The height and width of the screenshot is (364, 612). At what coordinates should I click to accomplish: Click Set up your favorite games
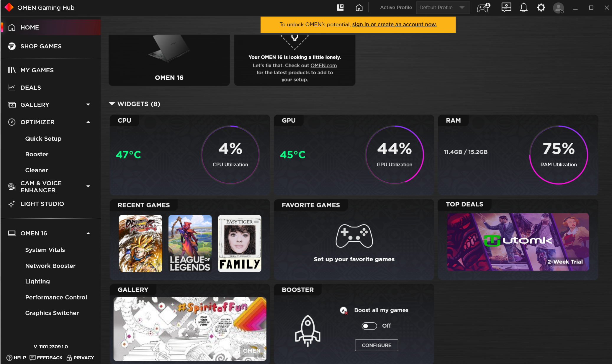(354, 259)
